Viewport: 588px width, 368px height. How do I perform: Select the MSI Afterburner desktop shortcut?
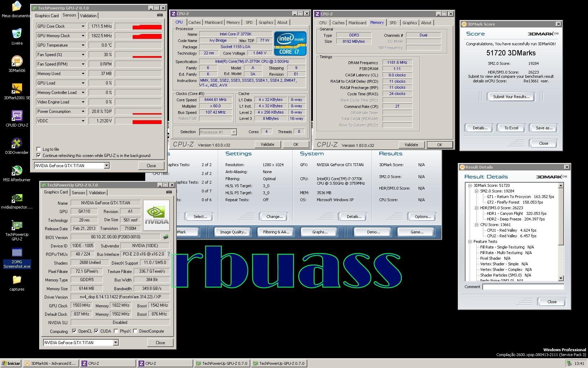coord(17,173)
